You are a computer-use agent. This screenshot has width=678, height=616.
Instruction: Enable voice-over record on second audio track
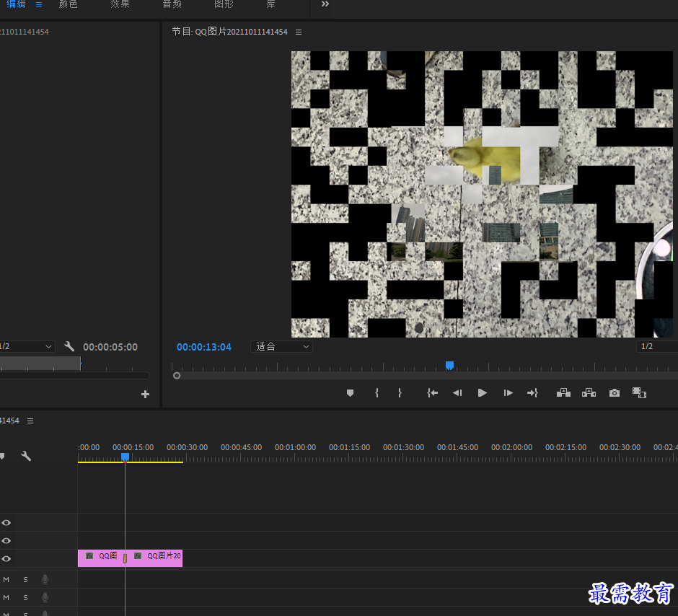45,597
